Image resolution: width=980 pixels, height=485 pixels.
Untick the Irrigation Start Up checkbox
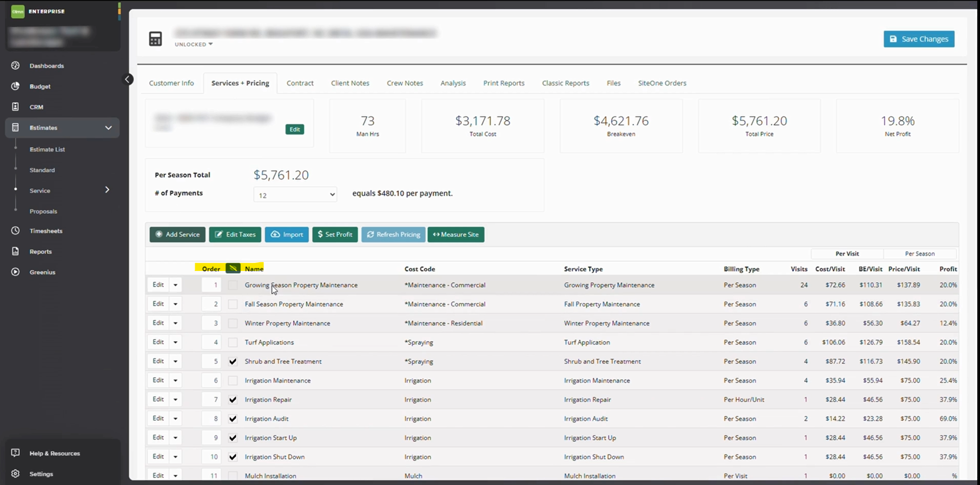pyautogui.click(x=233, y=438)
